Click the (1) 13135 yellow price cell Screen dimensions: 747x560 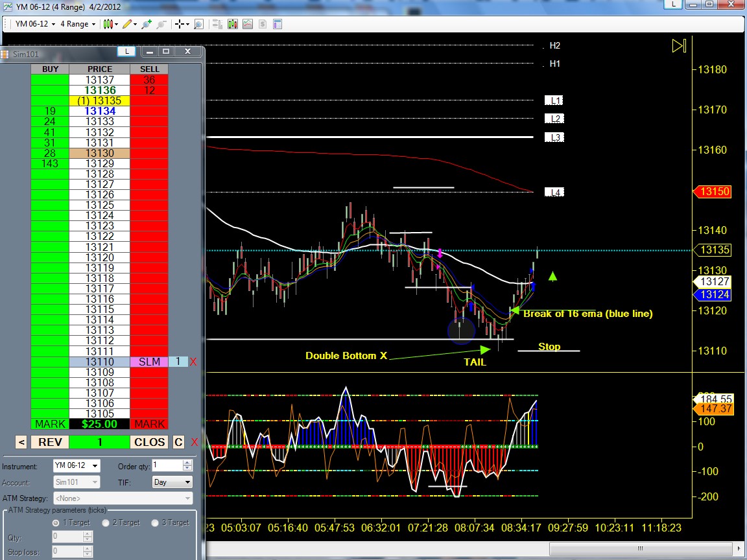pos(100,101)
